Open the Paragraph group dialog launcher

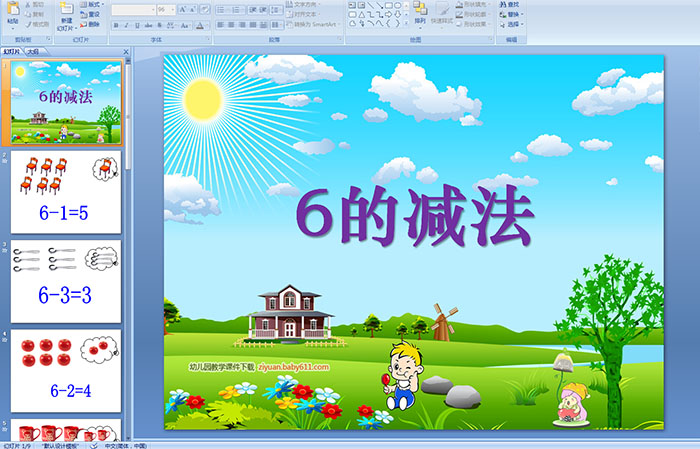[x=340, y=40]
